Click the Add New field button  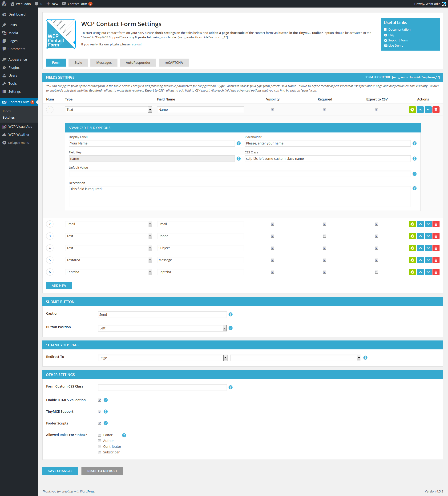point(59,285)
